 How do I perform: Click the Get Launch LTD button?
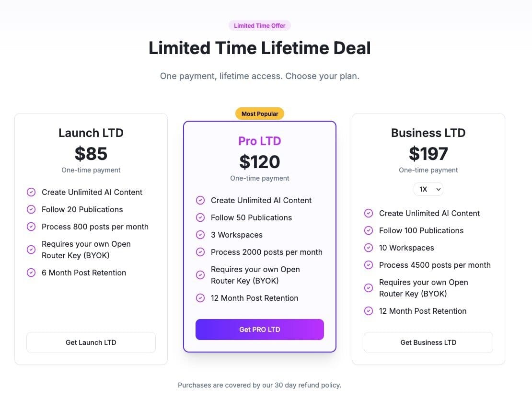point(91,342)
